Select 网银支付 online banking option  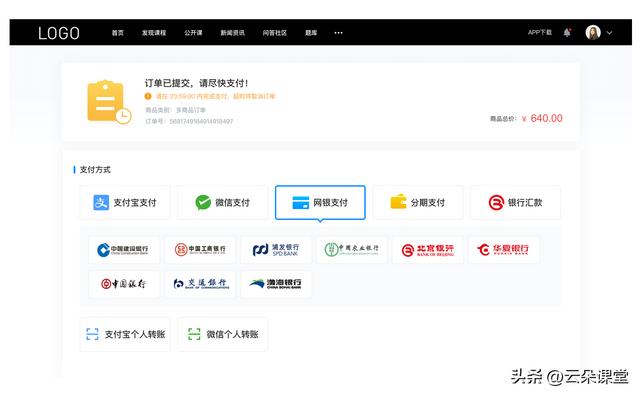point(320,202)
